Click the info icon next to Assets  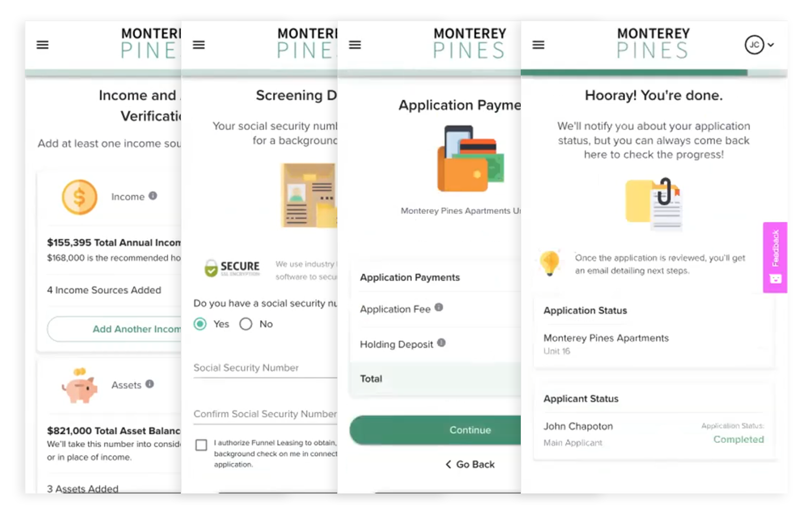point(149,384)
